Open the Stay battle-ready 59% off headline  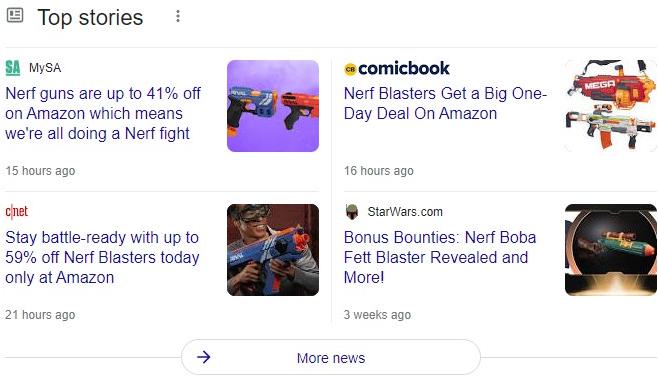tap(102, 257)
